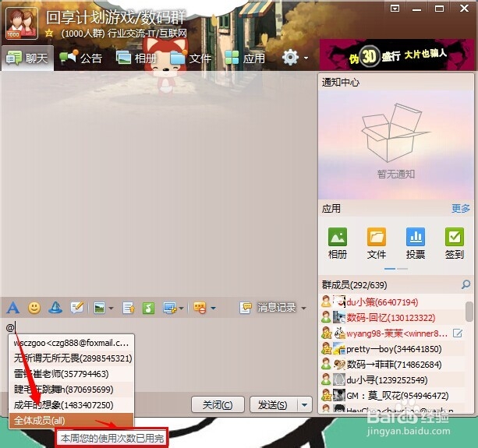Choose 全体成员(all) from mention list

pyautogui.click(x=71, y=420)
